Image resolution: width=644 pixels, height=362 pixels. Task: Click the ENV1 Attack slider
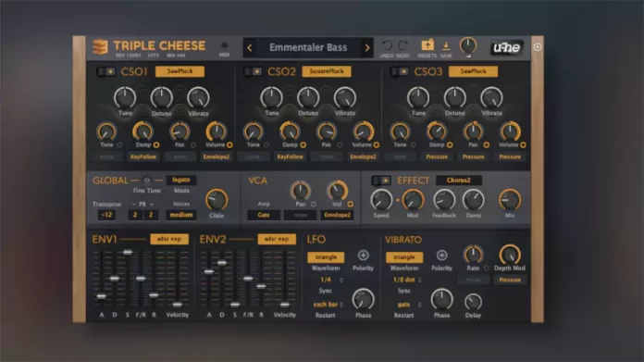[x=102, y=296]
